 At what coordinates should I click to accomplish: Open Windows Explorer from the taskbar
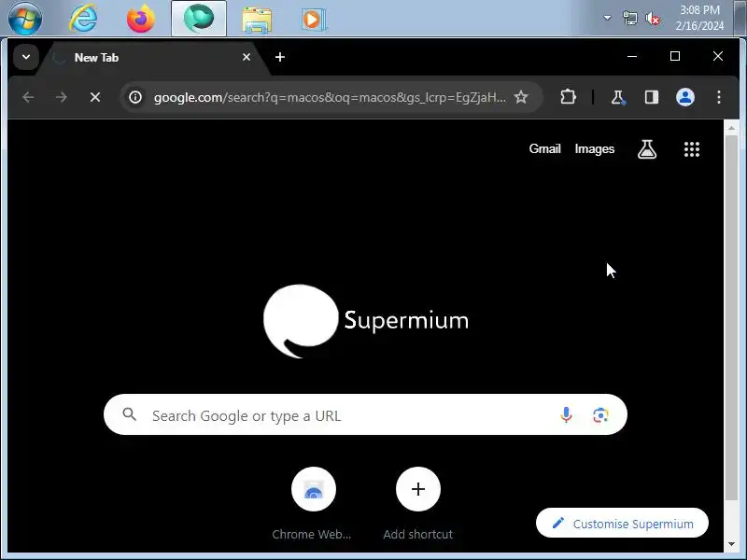coord(257,20)
